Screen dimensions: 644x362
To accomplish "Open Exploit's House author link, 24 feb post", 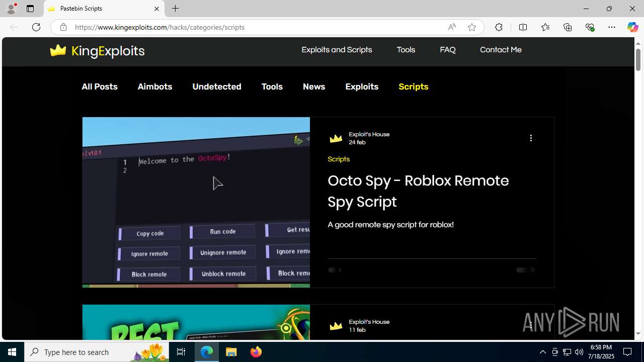I will 369,134.
